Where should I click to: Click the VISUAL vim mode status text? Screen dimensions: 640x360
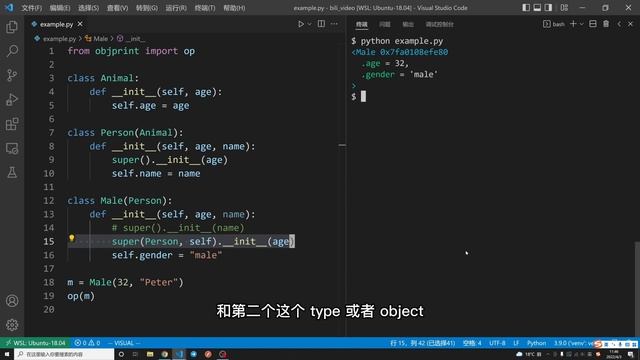[x=124, y=343]
